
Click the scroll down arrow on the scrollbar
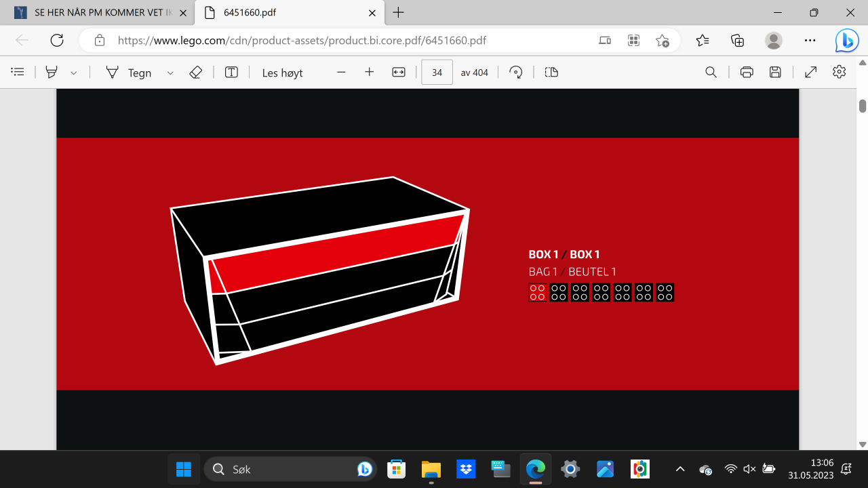(863, 445)
